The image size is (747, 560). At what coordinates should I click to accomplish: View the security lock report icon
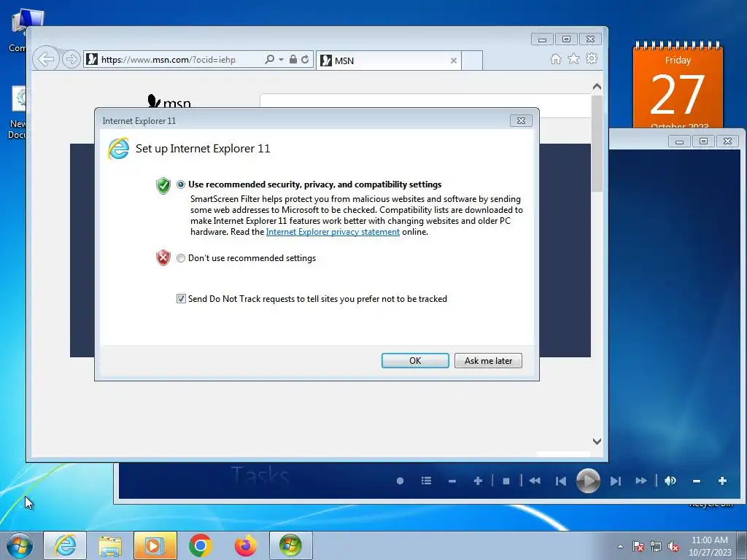293,59
